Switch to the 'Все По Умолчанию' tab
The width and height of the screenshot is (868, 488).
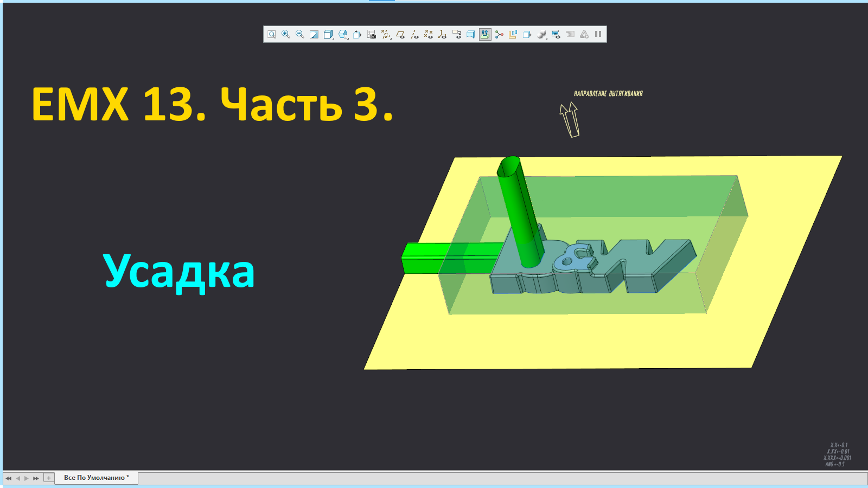(x=97, y=478)
